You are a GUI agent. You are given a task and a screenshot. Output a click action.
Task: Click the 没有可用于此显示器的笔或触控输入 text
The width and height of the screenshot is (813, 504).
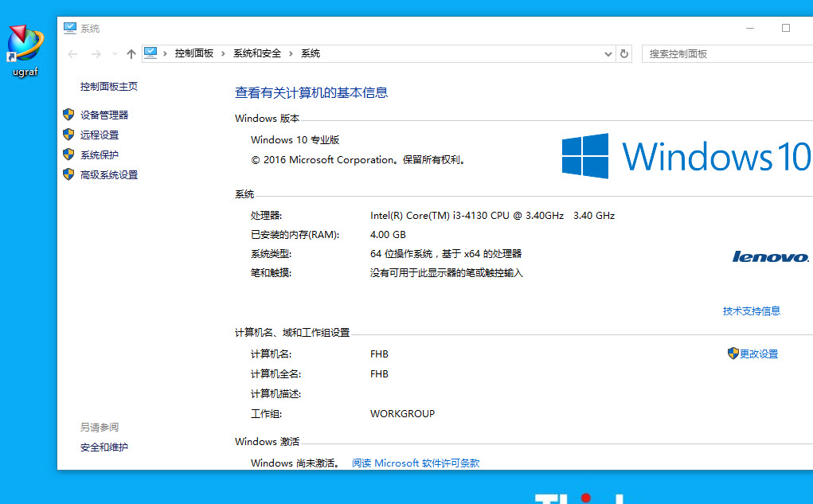pos(447,273)
